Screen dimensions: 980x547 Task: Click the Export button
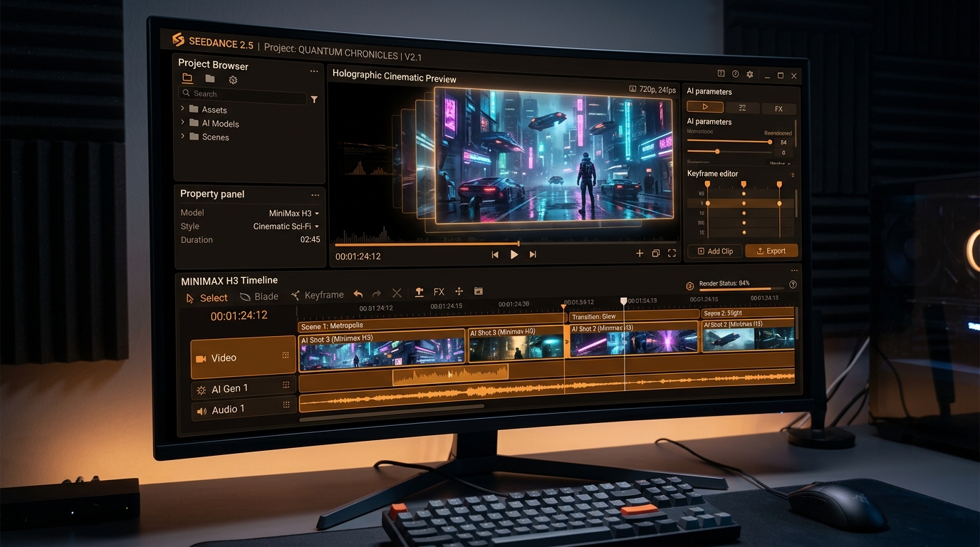click(771, 251)
